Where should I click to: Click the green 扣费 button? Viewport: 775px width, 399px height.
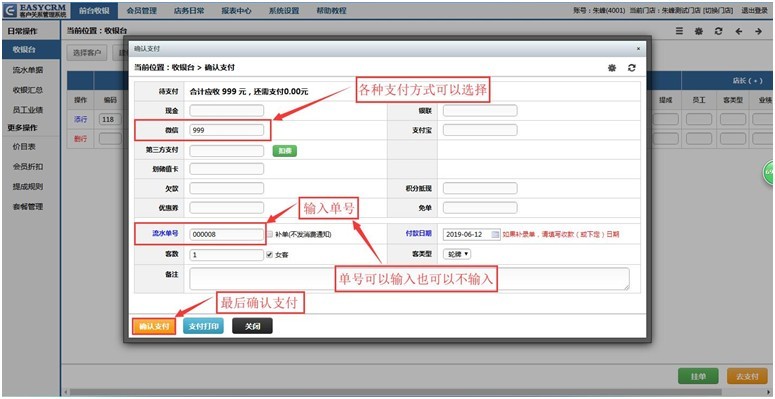285,151
